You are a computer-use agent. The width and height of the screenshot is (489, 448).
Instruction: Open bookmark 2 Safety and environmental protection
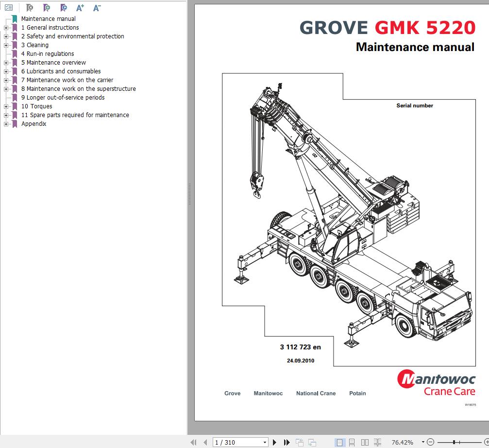coord(73,36)
